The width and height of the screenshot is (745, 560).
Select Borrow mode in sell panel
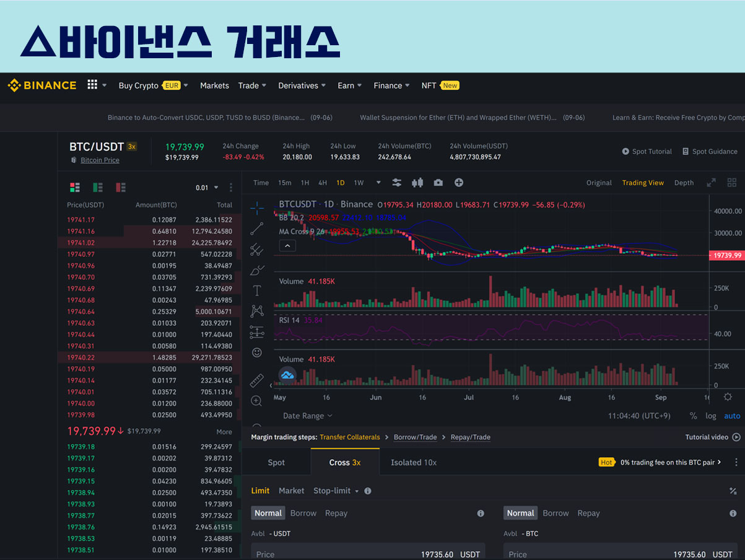click(555, 513)
